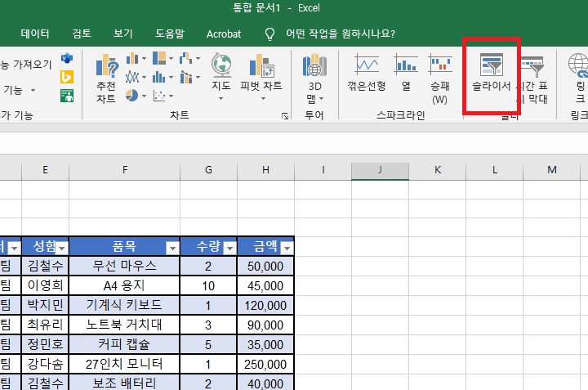Open the Bing Maps add-in icon
588x390 pixels.
click(x=67, y=78)
